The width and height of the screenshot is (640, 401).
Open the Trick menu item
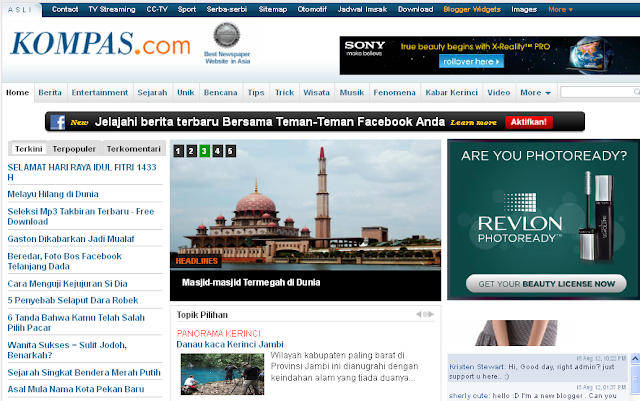pyautogui.click(x=284, y=93)
